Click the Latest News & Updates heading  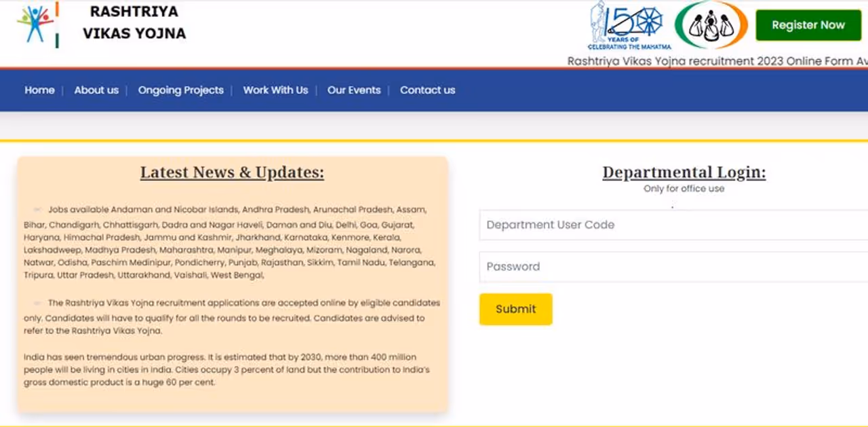pyautogui.click(x=232, y=172)
